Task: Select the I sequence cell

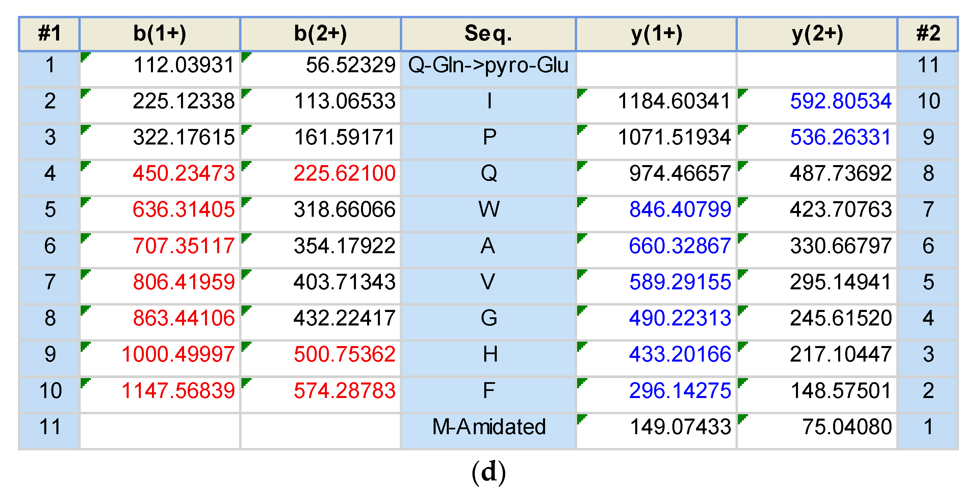Action: [x=488, y=105]
